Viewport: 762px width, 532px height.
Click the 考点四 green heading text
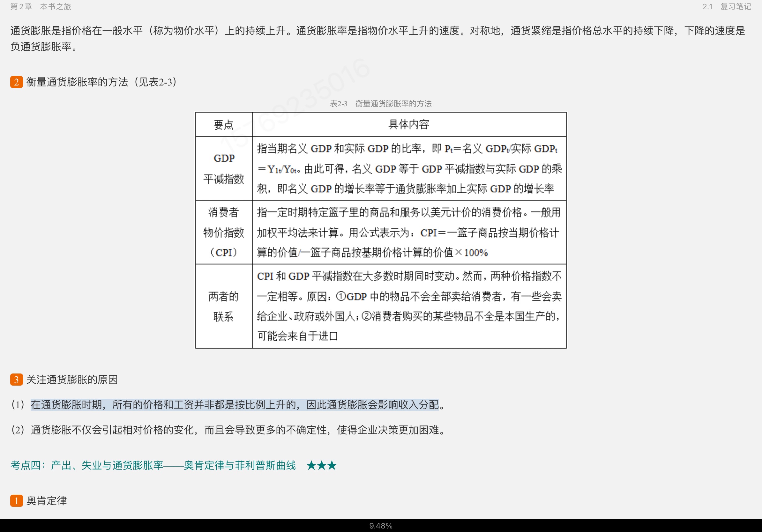pyautogui.click(x=153, y=465)
